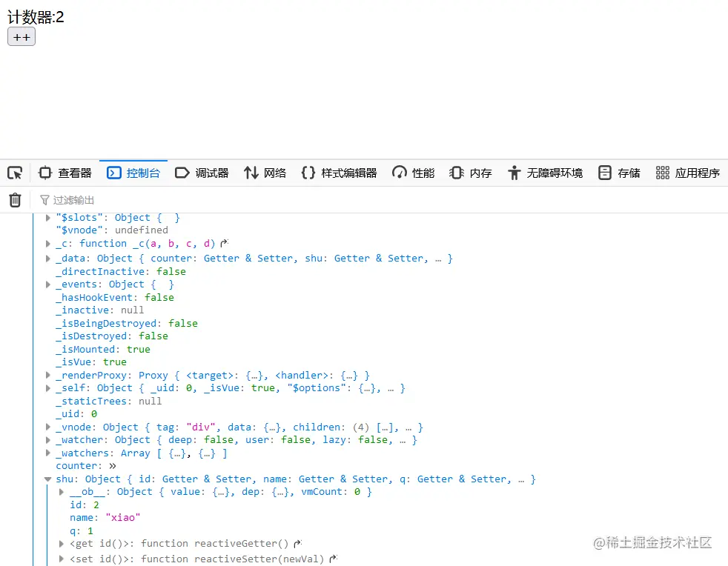The width and height of the screenshot is (728, 566).
Task: Select the _hasHookEvent: false line
Action: tap(115, 297)
